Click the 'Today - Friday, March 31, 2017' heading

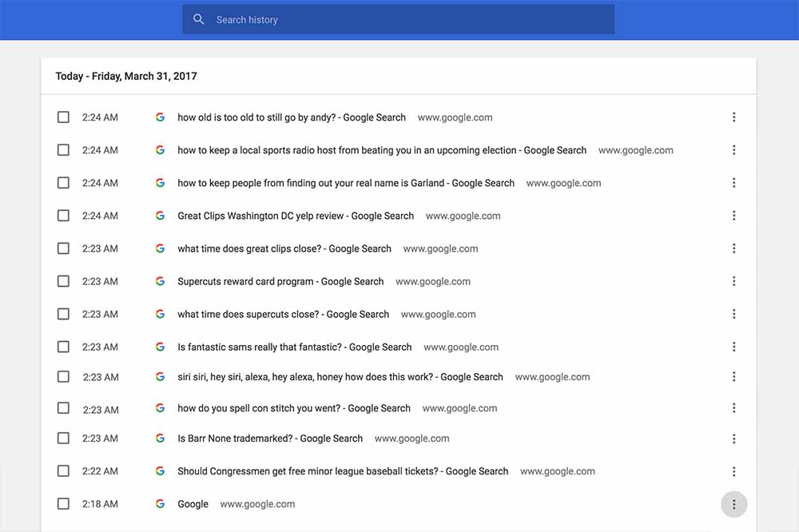(x=126, y=76)
